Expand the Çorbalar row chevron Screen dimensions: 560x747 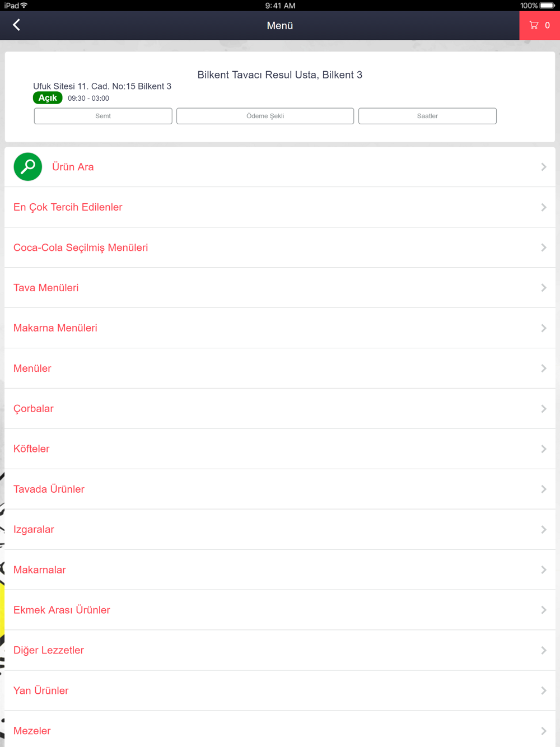click(544, 409)
